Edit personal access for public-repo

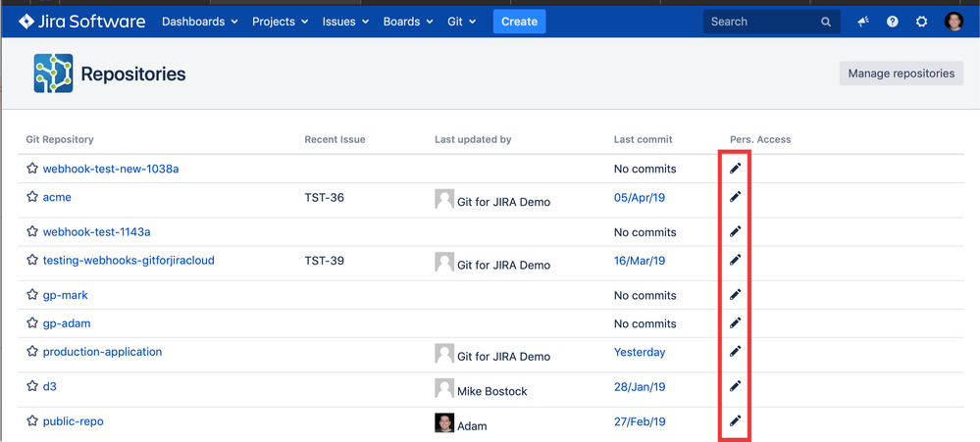pyautogui.click(x=735, y=420)
